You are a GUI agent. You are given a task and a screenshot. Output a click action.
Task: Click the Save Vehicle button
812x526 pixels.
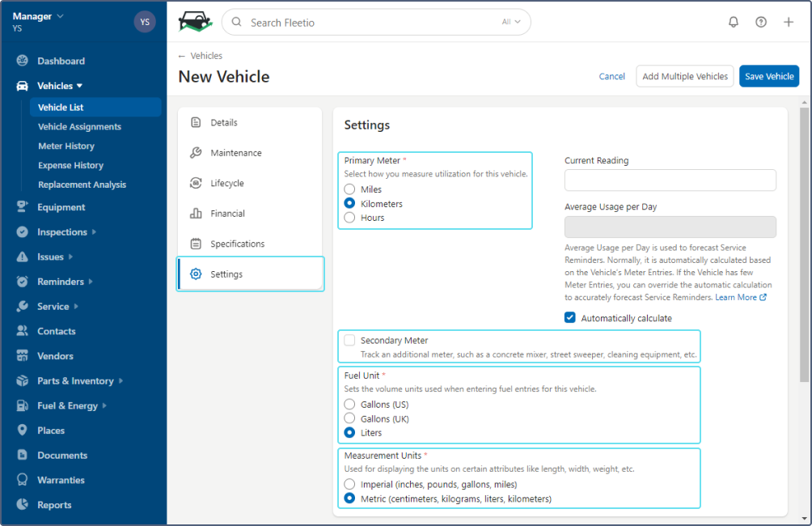[768, 76]
